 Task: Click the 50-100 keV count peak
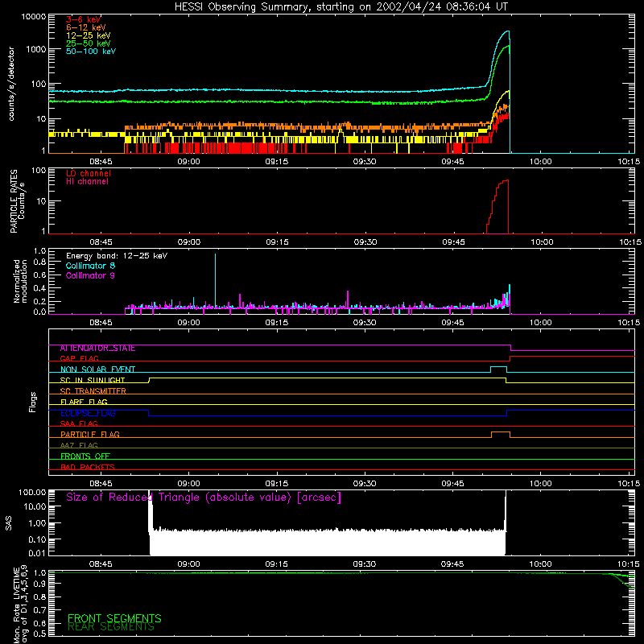pos(508,31)
